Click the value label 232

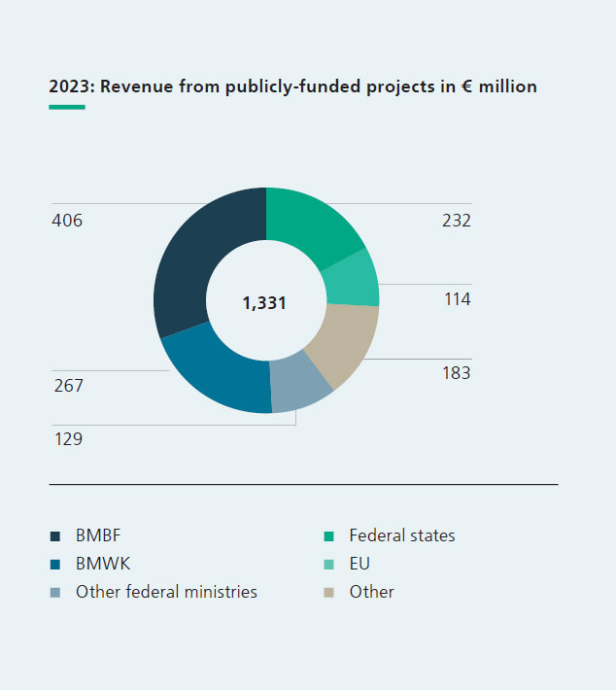[x=457, y=221]
